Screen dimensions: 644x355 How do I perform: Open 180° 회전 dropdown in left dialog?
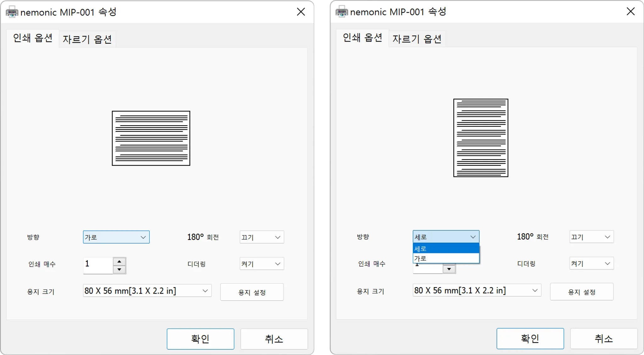(262, 237)
